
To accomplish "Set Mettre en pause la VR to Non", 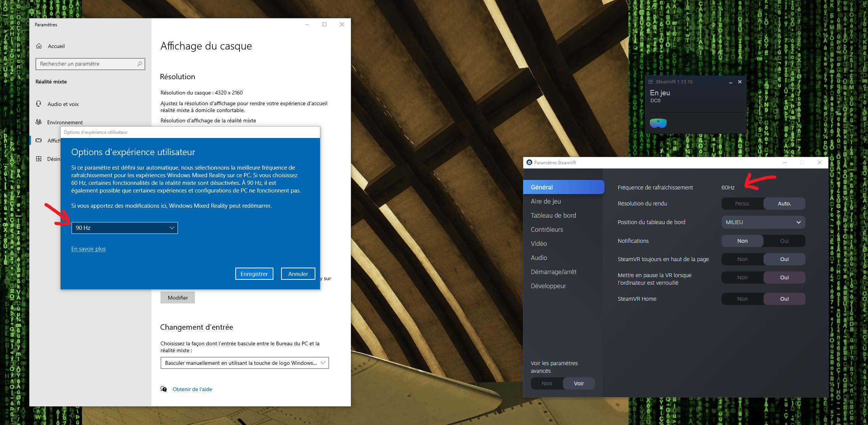I will tap(742, 277).
